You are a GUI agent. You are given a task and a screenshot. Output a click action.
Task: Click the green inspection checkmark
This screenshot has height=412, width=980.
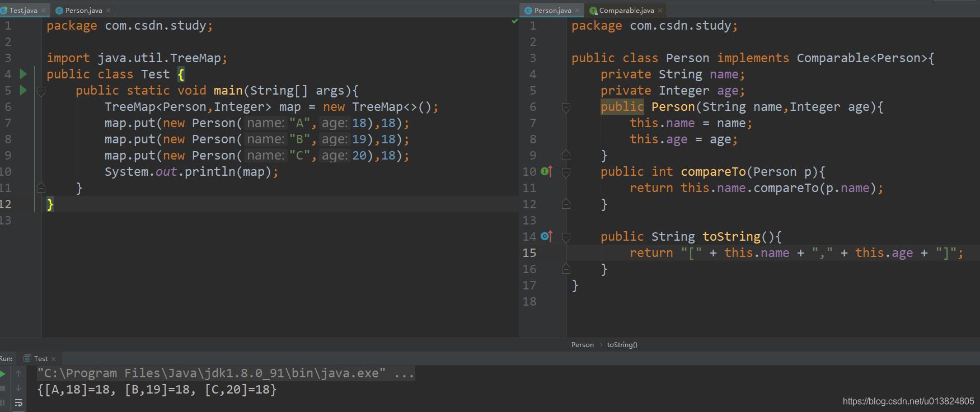[x=514, y=21]
